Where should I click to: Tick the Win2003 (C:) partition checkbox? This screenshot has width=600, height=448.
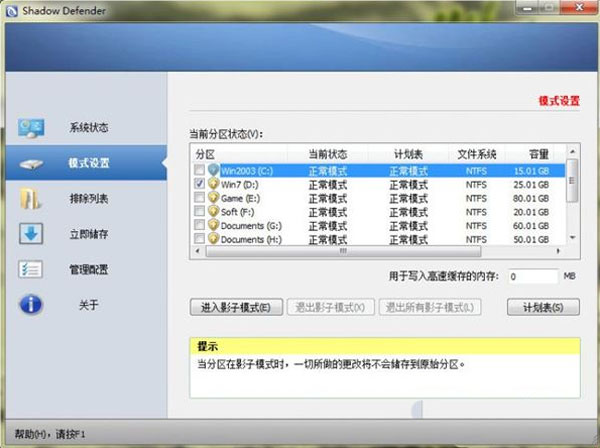coord(199,170)
